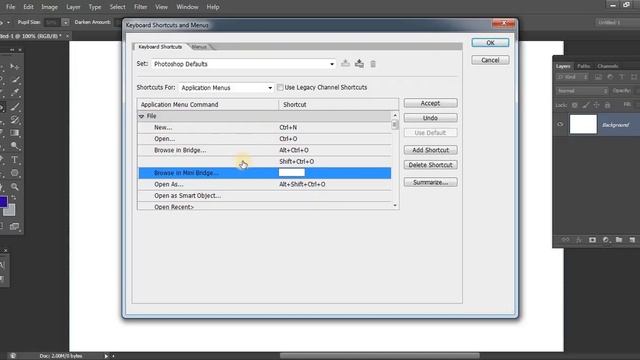Save changes to current shortcut set icon
The image size is (640, 360).
click(345, 64)
